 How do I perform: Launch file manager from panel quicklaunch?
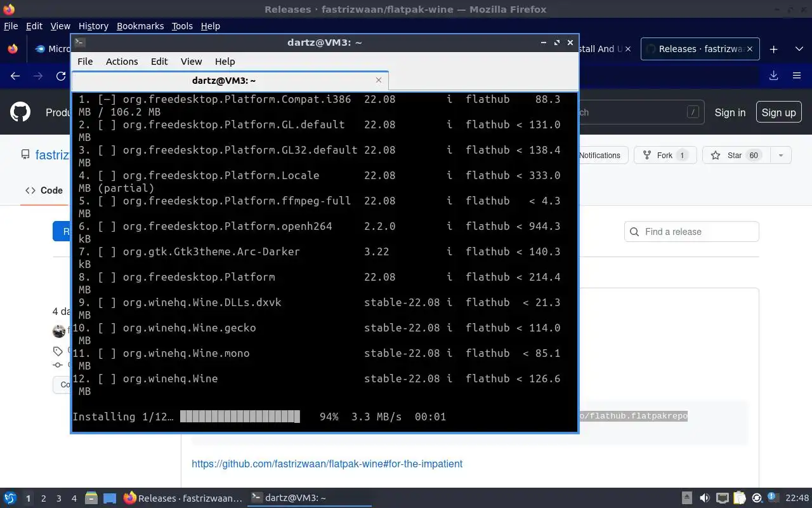tap(91, 498)
